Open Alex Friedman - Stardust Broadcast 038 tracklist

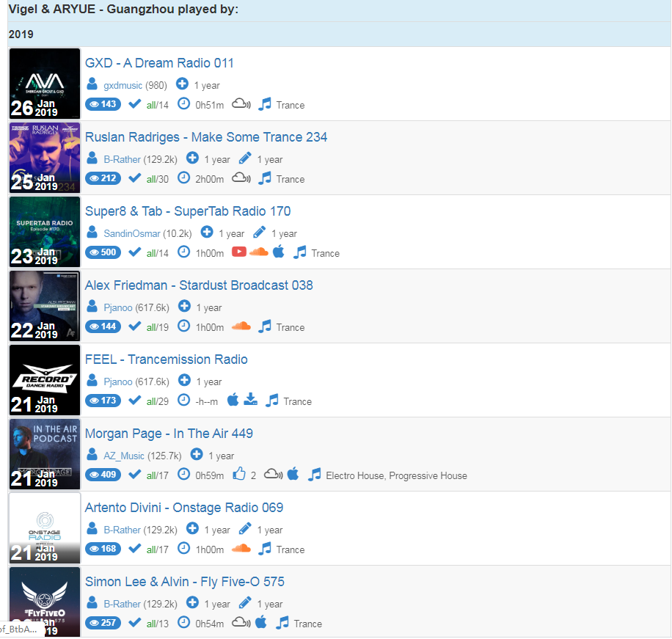point(199,285)
